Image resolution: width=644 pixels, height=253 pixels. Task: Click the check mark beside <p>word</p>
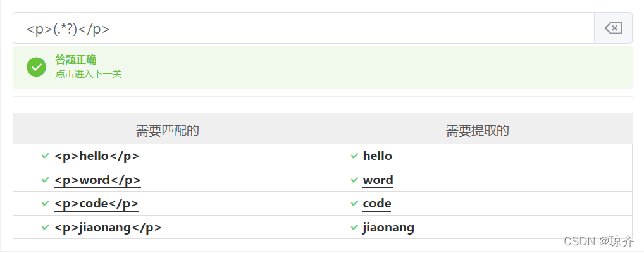click(45, 180)
